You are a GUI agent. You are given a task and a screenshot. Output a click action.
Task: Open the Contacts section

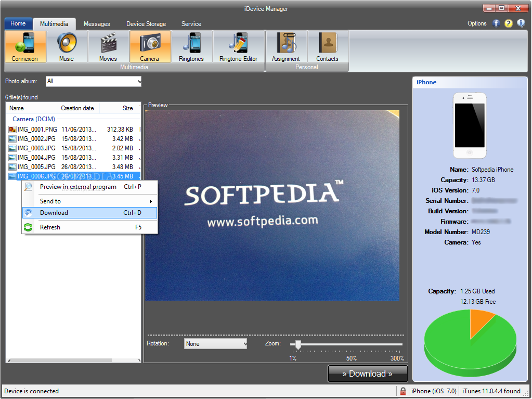[328, 46]
